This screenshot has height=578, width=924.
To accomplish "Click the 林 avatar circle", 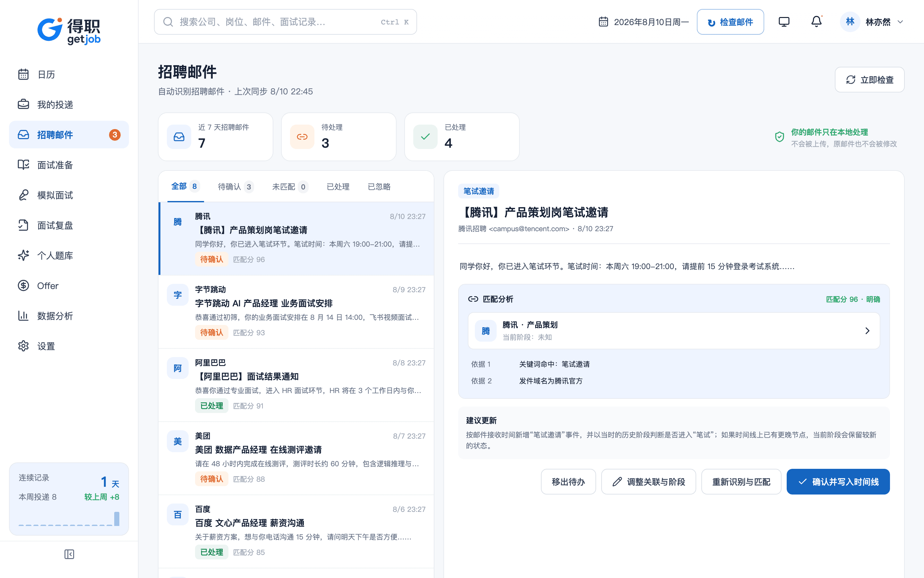I will pyautogui.click(x=850, y=22).
